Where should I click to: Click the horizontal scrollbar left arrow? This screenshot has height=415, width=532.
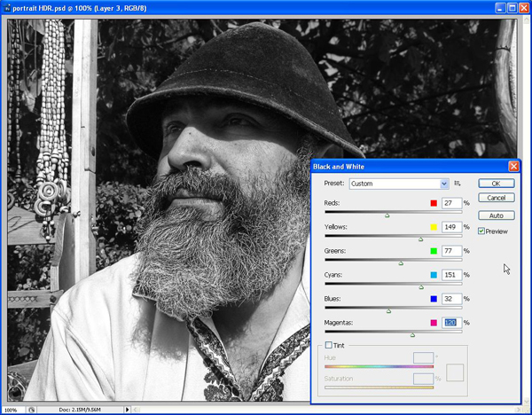pos(135,410)
